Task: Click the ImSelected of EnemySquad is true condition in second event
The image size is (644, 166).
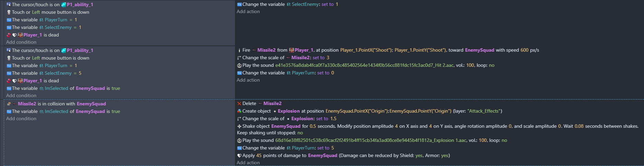Action: coord(64,89)
